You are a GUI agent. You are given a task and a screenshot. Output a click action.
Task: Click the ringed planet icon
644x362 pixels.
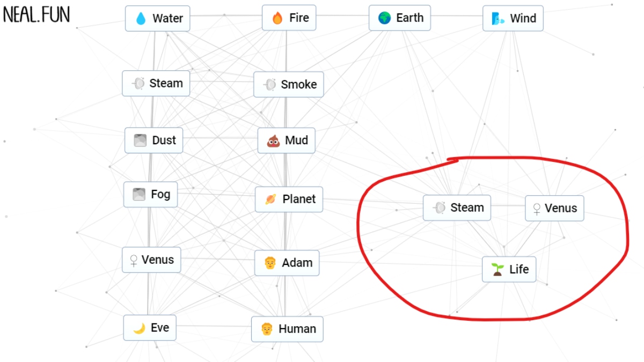click(x=270, y=200)
